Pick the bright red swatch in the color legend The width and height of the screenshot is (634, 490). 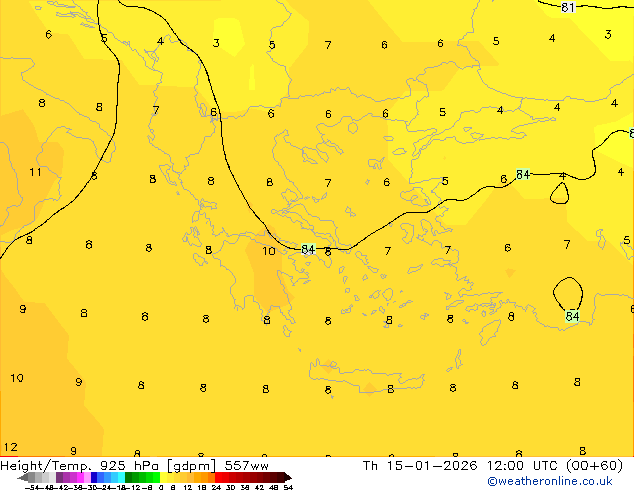218,477
